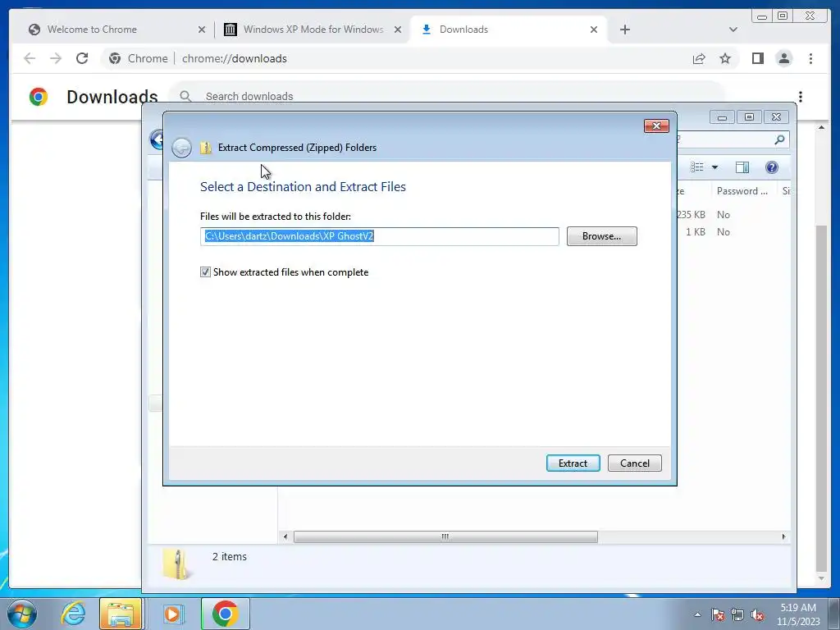Screen dimensions: 840x630
Task: Click the 1 KB size cell in Explorer
Action: coord(696,232)
